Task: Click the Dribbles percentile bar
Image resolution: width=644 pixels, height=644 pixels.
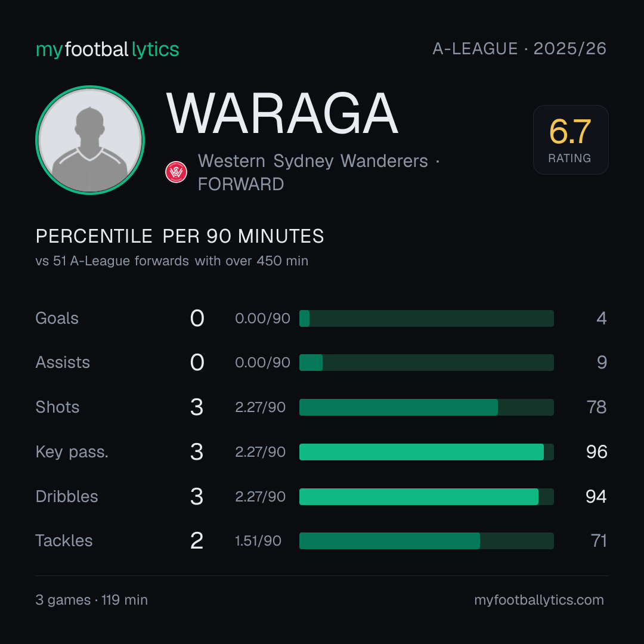Action: [x=426, y=497]
